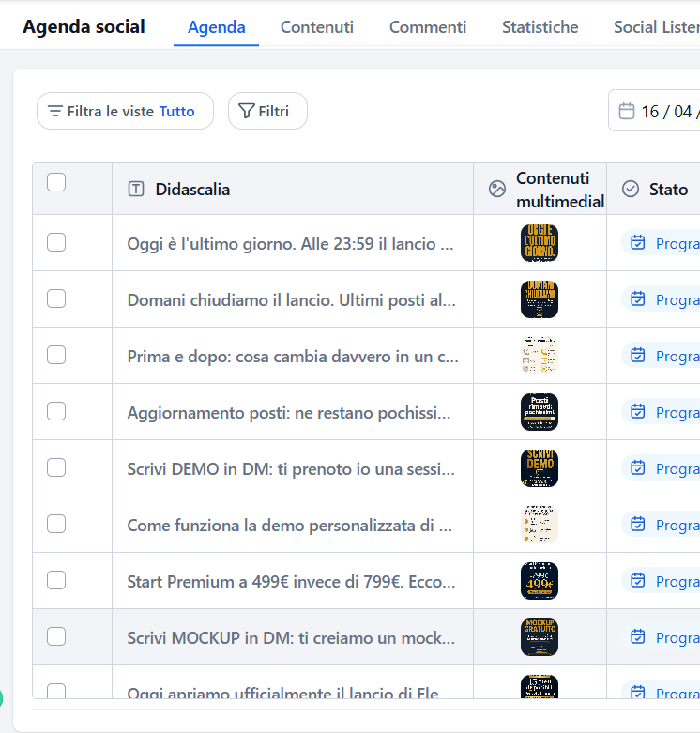Open the SCRIVI DEMO post thumbnail
700x733 pixels.
click(x=540, y=468)
